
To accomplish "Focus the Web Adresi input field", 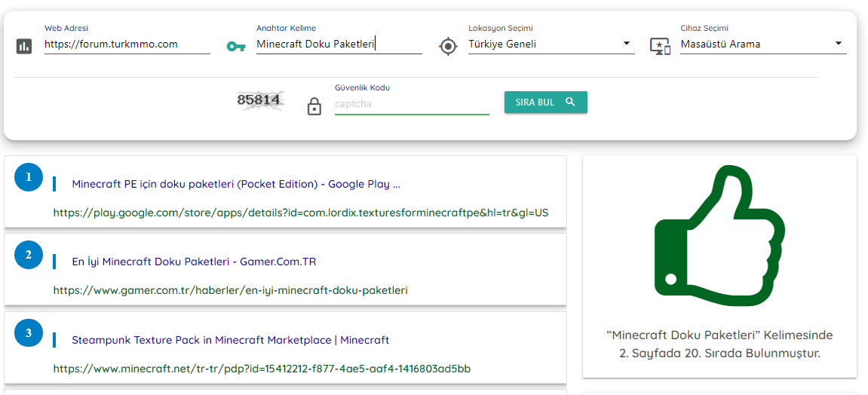I will [127, 44].
